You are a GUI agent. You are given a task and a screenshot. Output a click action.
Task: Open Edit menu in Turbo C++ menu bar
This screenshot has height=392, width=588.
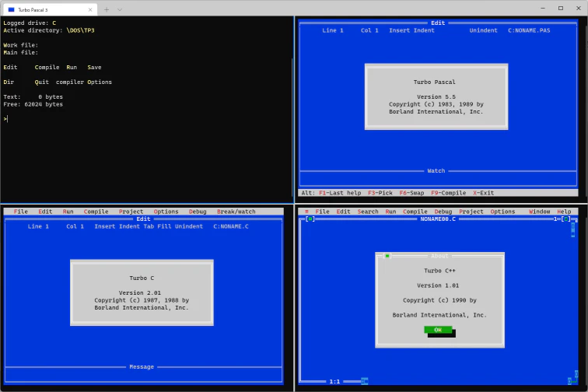tap(343, 212)
